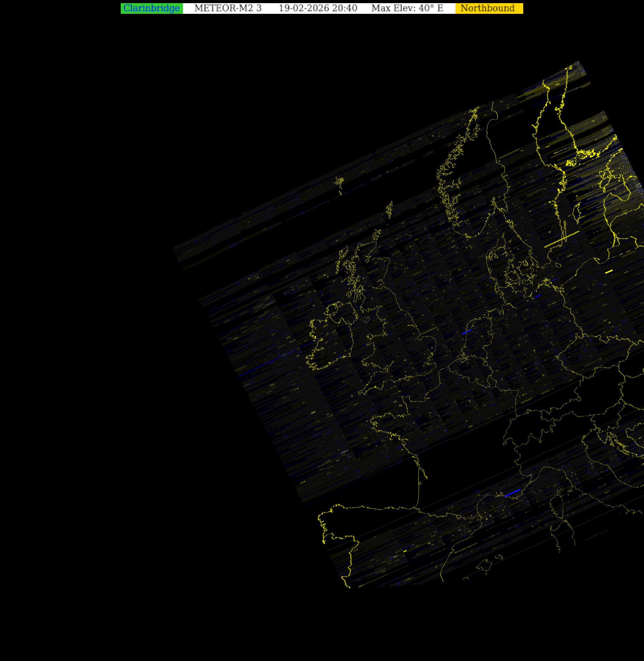Click the bright blue streak near Dutch coast

point(466,332)
